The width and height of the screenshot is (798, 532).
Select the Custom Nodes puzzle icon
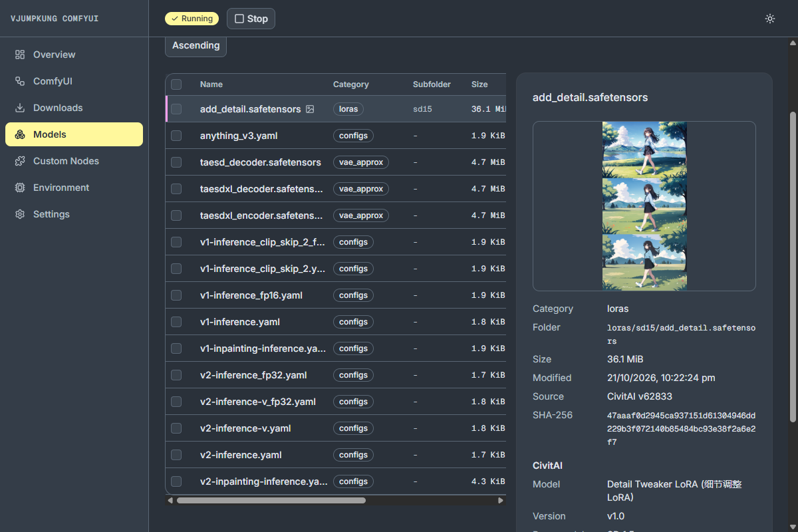pos(20,161)
